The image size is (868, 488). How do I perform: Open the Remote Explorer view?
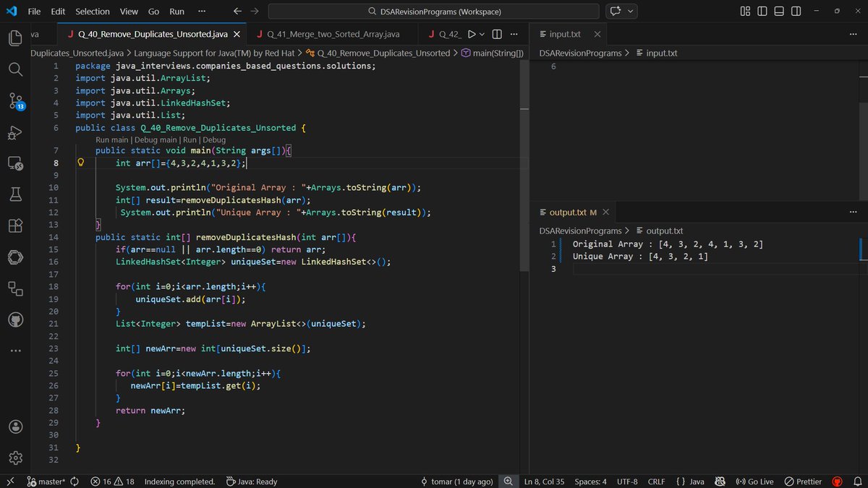16,163
